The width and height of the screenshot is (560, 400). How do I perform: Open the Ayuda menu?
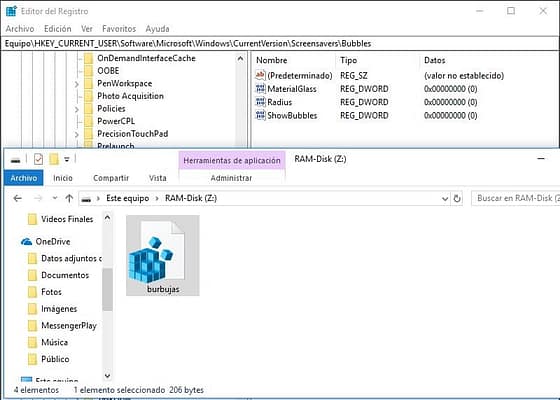157,29
